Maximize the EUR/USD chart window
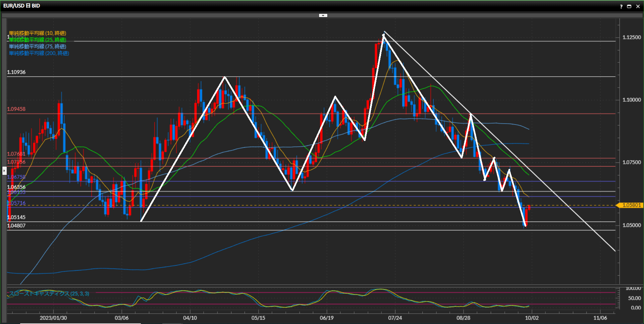 pyautogui.click(x=629, y=6)
